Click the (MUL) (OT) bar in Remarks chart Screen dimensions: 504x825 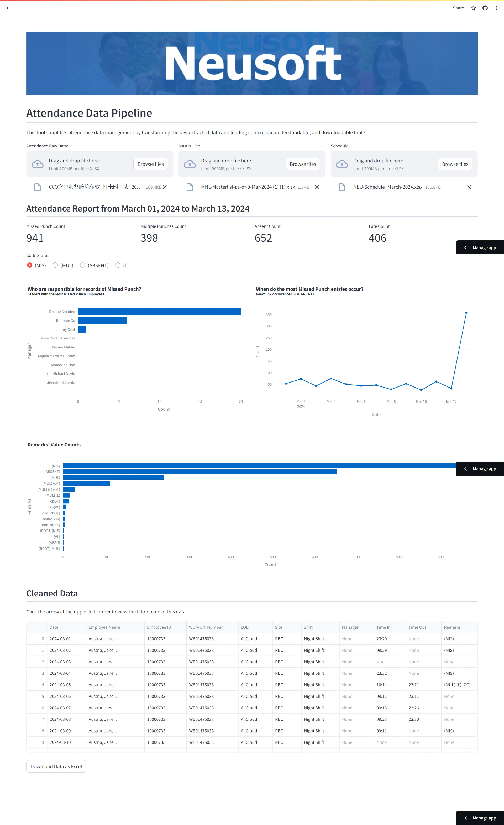(x=86, y=483)
